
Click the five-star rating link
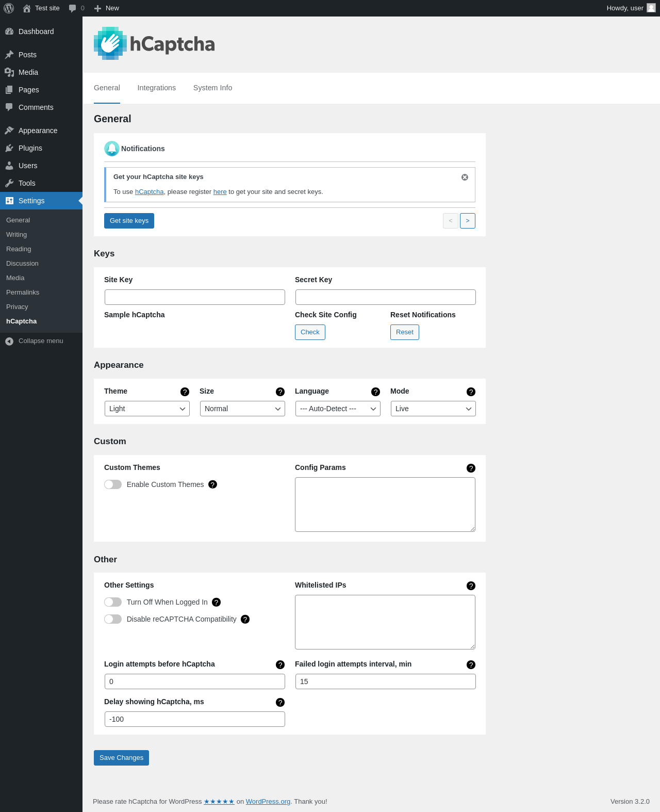(x=219, y=802)
